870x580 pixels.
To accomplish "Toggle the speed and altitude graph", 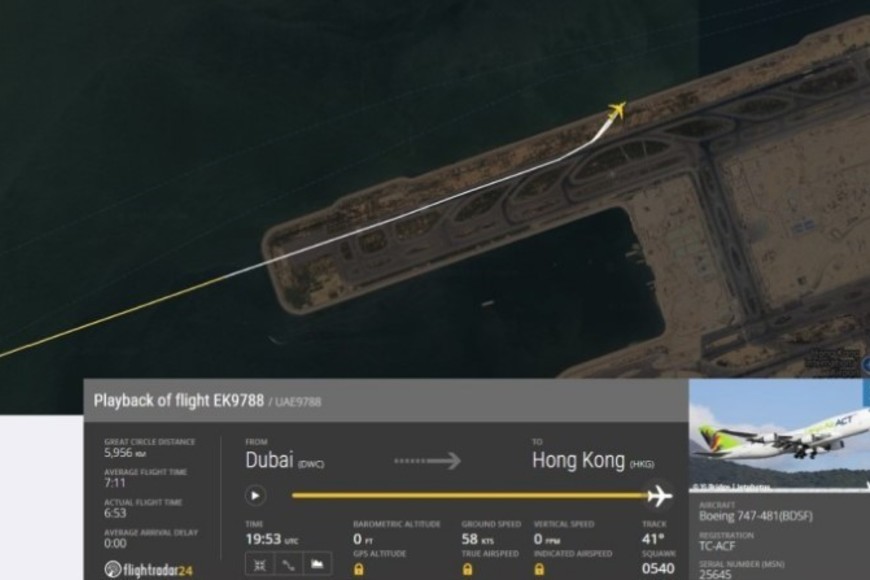I will [x=317, y=565].
